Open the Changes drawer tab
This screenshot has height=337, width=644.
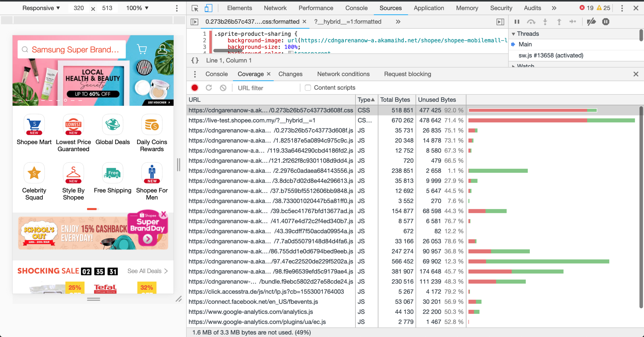click(290, 74)
